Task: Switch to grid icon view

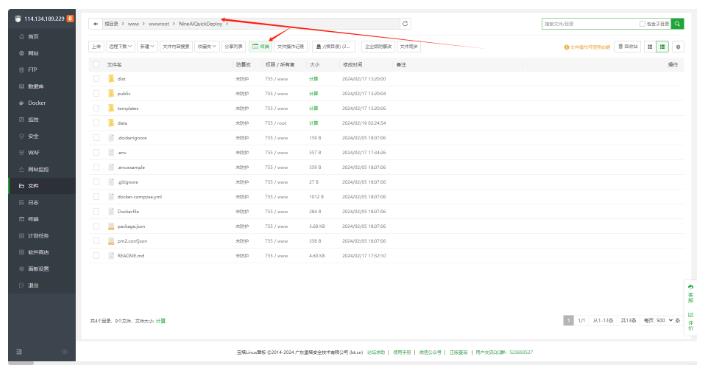Action: click(x=650, y=46)
